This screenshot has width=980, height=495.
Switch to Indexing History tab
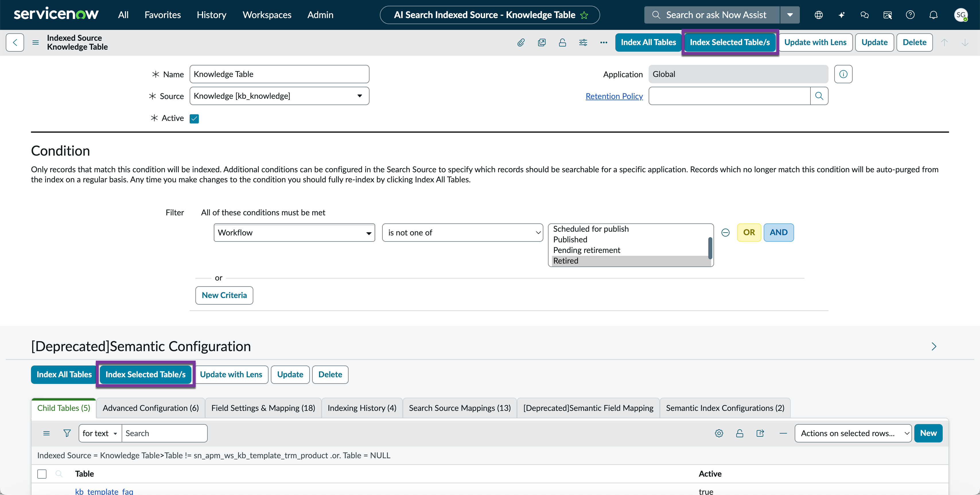(362, 408)
